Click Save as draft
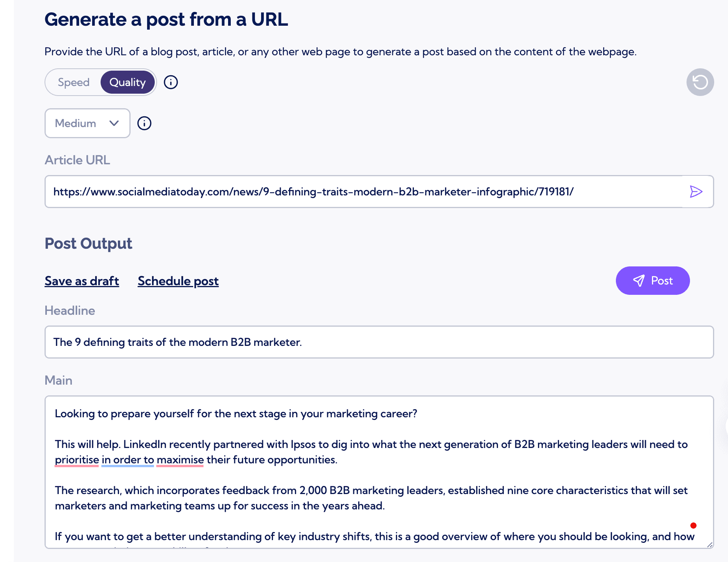 tap(82, 281)
